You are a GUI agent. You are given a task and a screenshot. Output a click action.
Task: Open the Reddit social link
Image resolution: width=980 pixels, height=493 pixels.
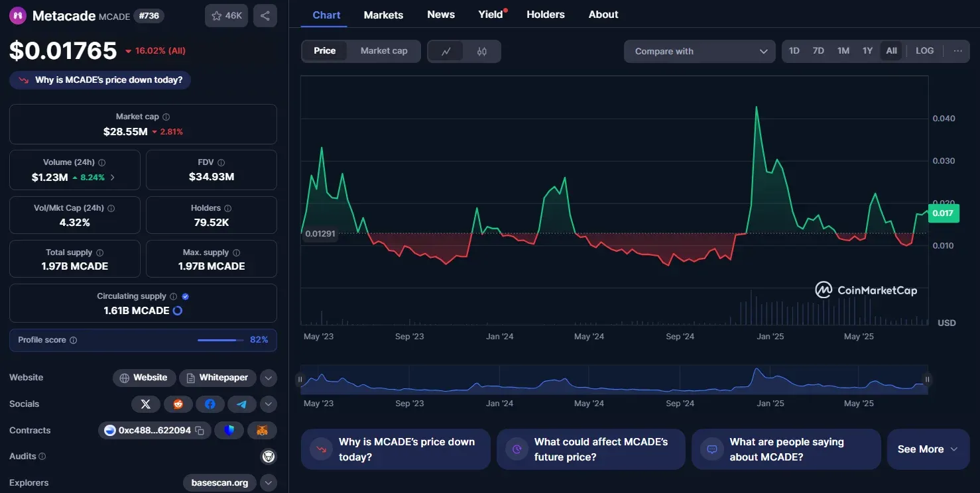[178, 404]
